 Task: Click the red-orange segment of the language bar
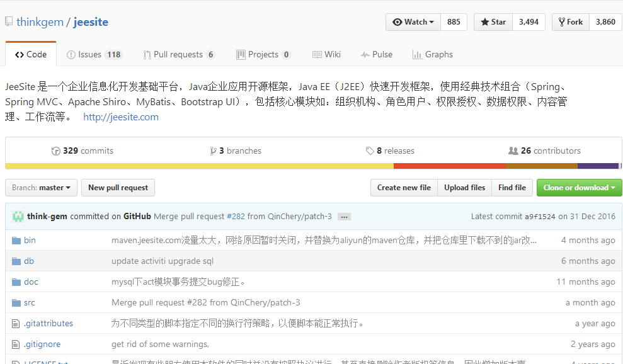tap(450, 166)
